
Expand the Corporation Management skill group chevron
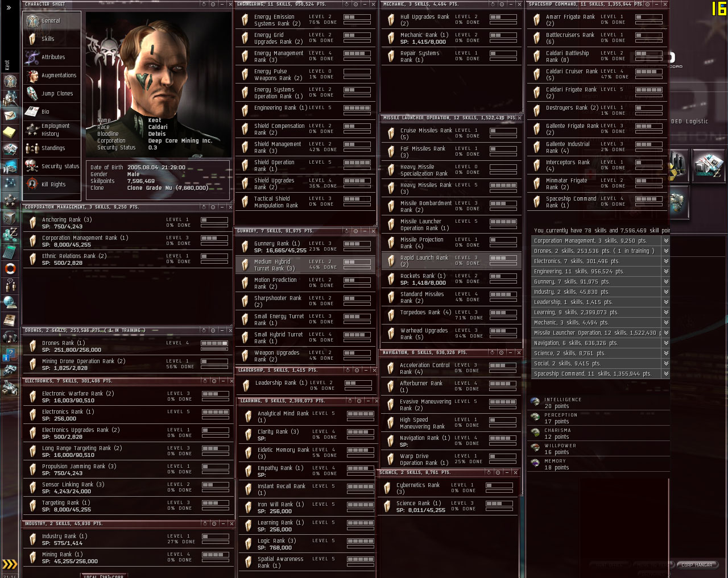[x=666, y=240]
